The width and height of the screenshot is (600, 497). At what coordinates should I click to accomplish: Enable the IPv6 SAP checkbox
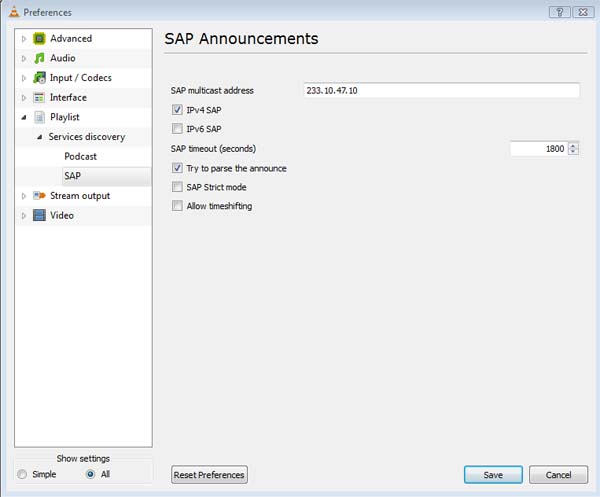(177, 129)
